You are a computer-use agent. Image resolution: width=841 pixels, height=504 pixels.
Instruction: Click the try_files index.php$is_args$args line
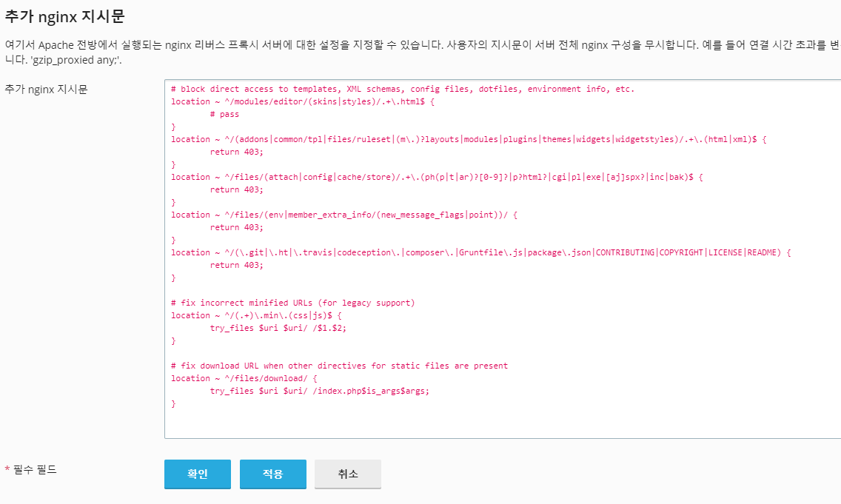point(320,391)
